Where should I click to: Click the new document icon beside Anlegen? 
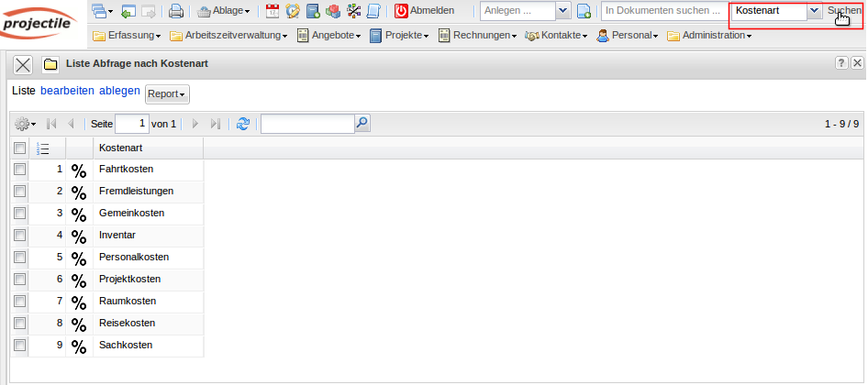(584, 10)
